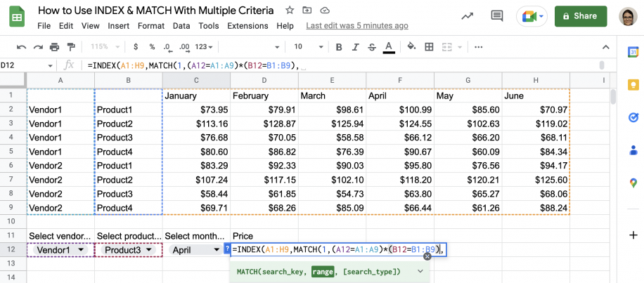
Task: Collapse the menus with the up chevron
Action: pyautogui.click(x=606, y=47)
